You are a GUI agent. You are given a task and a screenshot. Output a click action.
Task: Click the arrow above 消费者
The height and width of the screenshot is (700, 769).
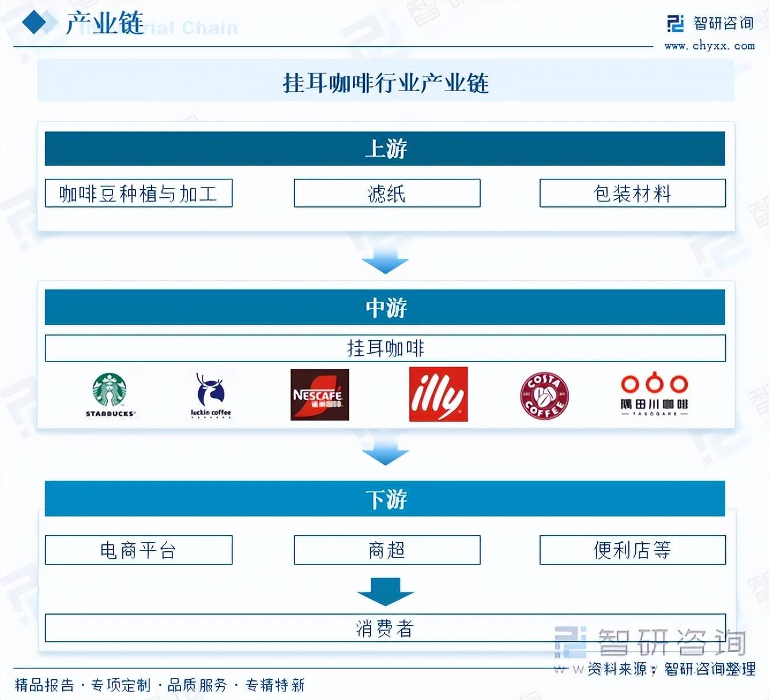[385, 589]
